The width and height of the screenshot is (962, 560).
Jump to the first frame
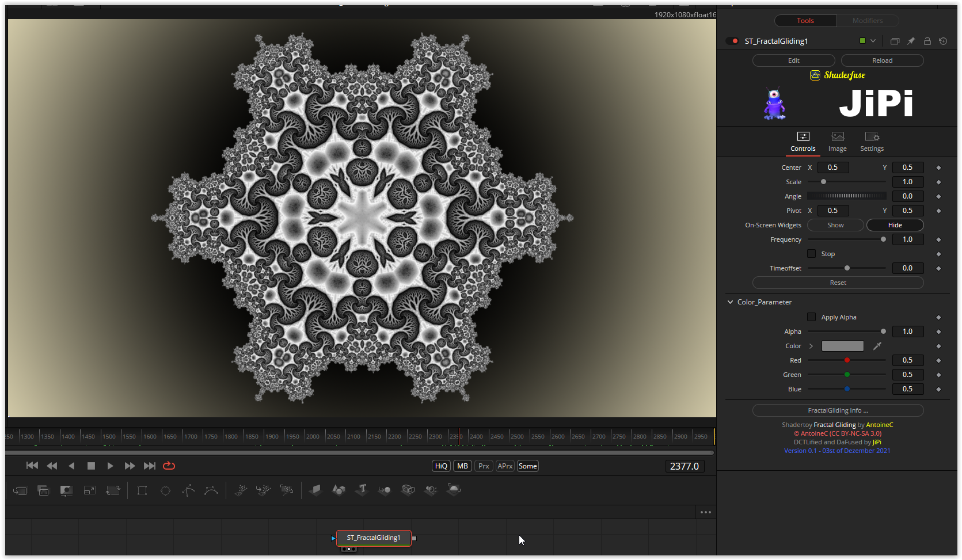tap(32, 466)
